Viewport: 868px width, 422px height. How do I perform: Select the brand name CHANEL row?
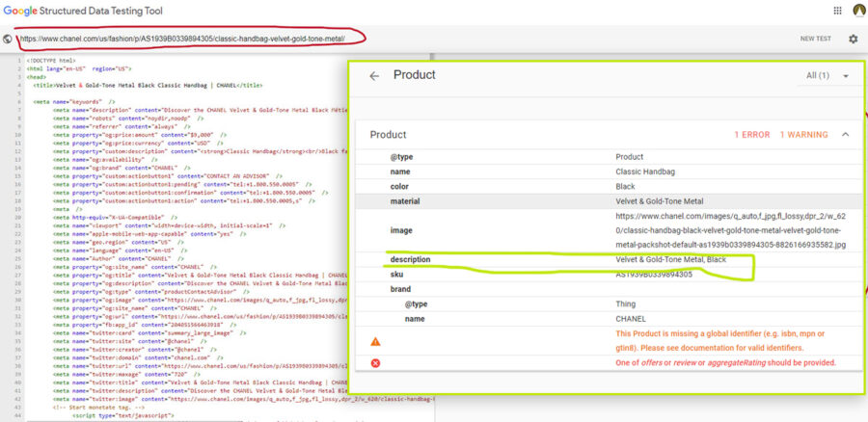(x=609, y=319)
